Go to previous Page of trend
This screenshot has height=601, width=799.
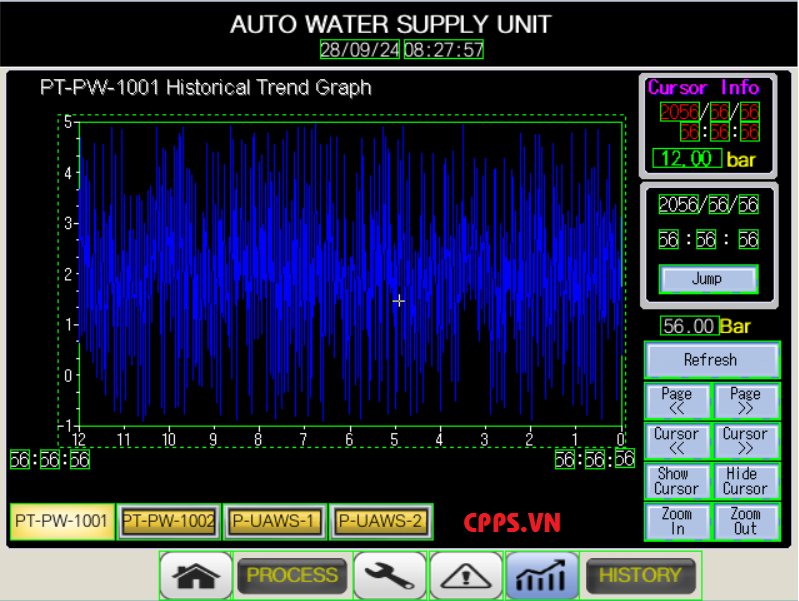pyautogui.click(x=677, y=401)
